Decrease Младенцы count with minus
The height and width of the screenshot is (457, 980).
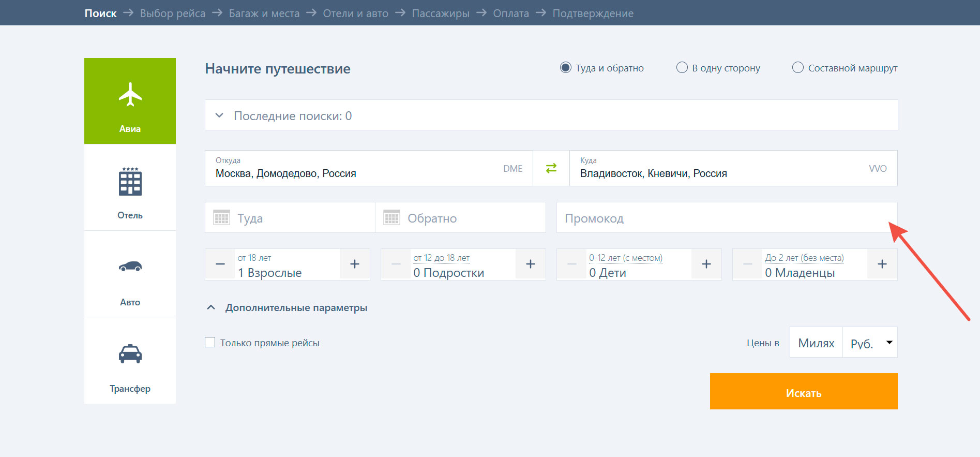(x=748, y=264)
